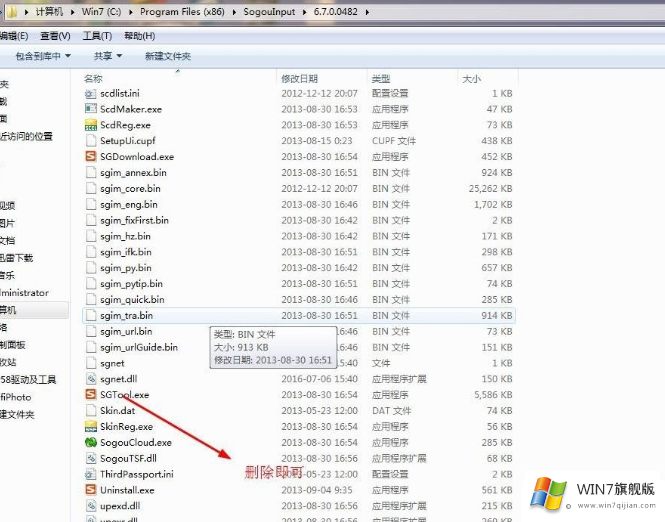Click the sgim_py.bin file icon
This screenshot has height=522, width=665.
pos(90,268)
